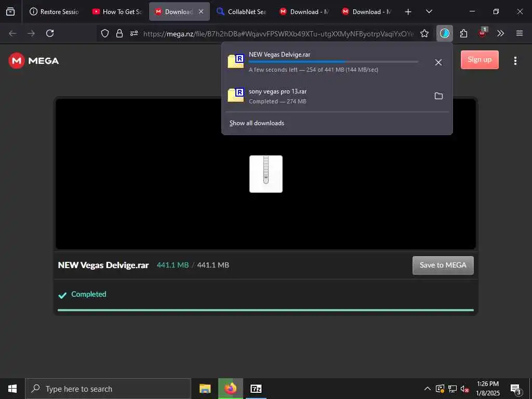Click the NEW Vegas Delvige.rar filename on page

pos(103,265)
